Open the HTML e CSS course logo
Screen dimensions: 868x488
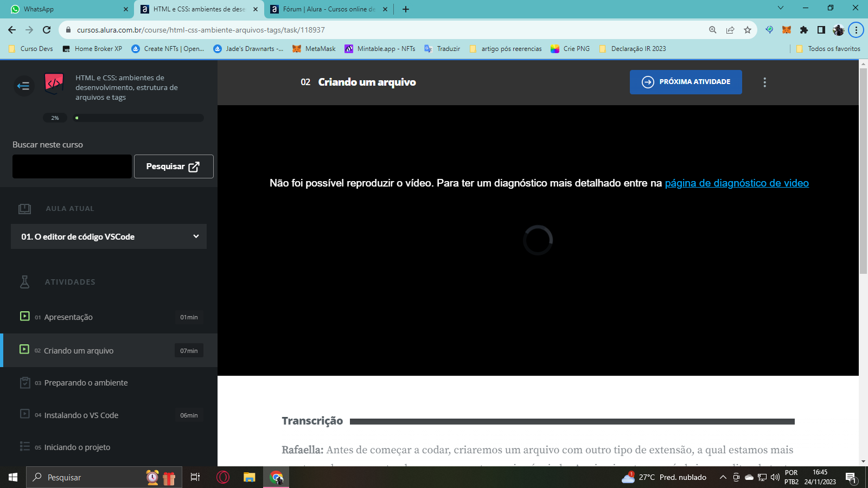pos(54,84)
